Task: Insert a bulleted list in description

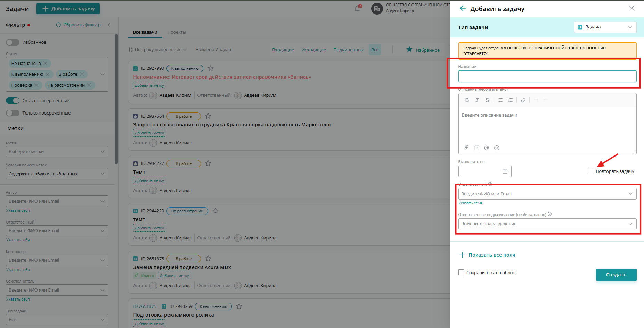Action: pyautogui.click(x=500, y=100)
